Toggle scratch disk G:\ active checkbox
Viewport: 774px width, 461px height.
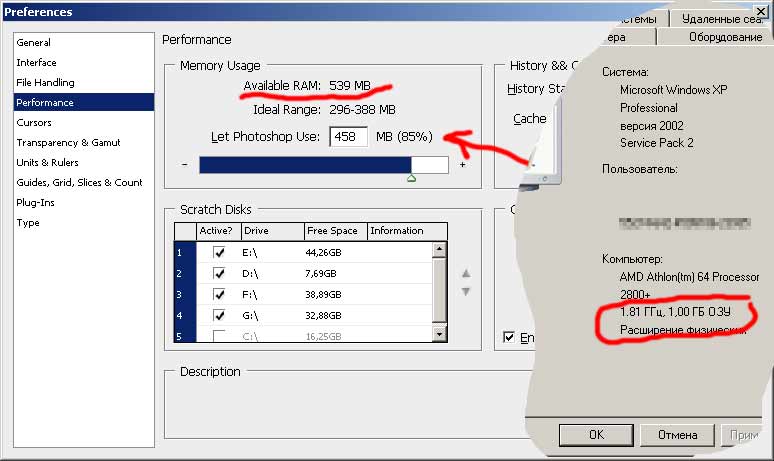coord(219,315)
